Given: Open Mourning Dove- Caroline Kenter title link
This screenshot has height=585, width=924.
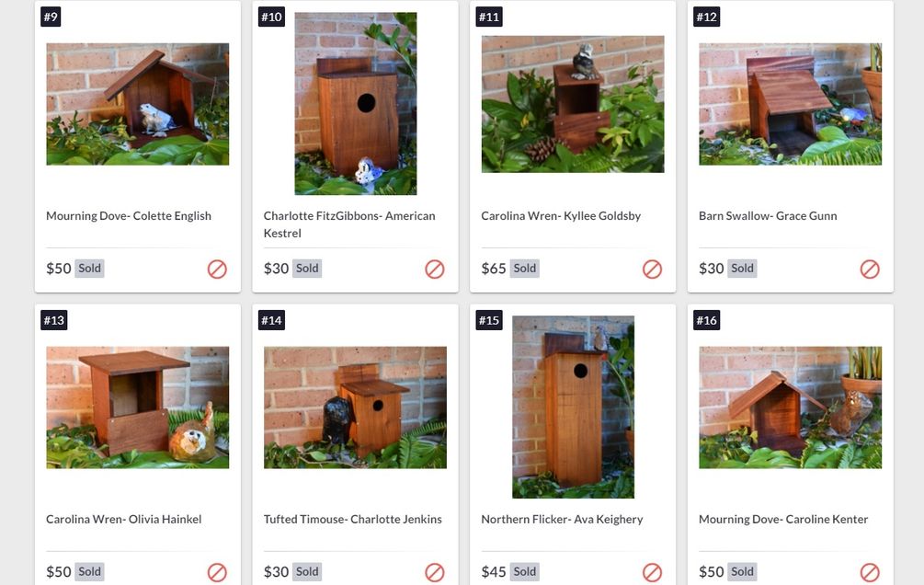Looking at the screenshot, I should (x=783, y=519).
